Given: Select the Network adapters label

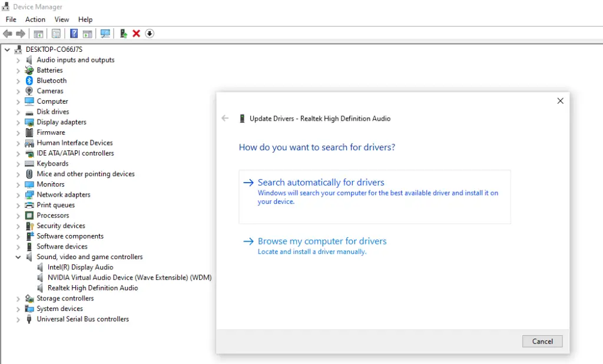Looking at the screenshot, I should pyautogui.click(x=64, y=195).
